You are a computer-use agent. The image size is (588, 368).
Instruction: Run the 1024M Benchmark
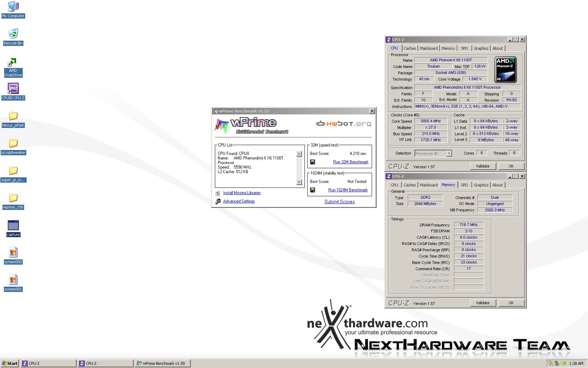[348, 190]
